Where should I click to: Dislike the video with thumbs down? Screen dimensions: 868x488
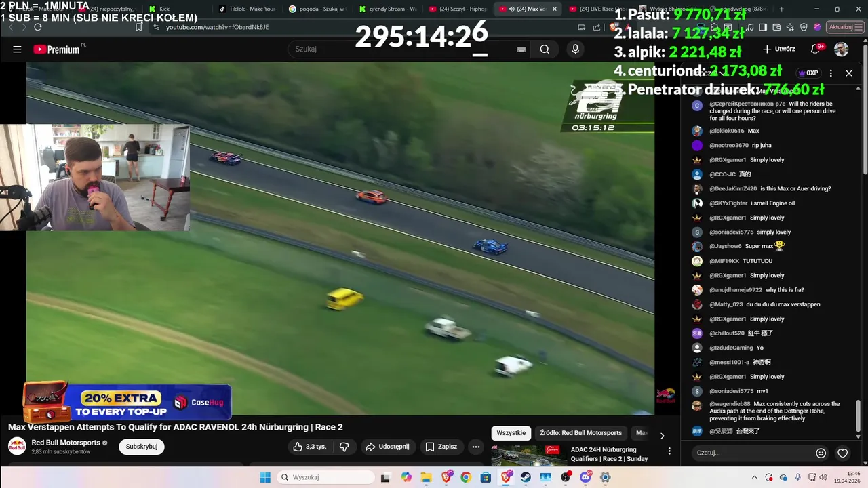pos(344,447)
